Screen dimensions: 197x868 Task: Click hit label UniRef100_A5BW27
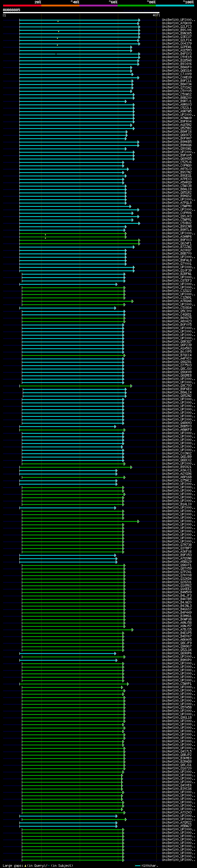tap(177, 826)
